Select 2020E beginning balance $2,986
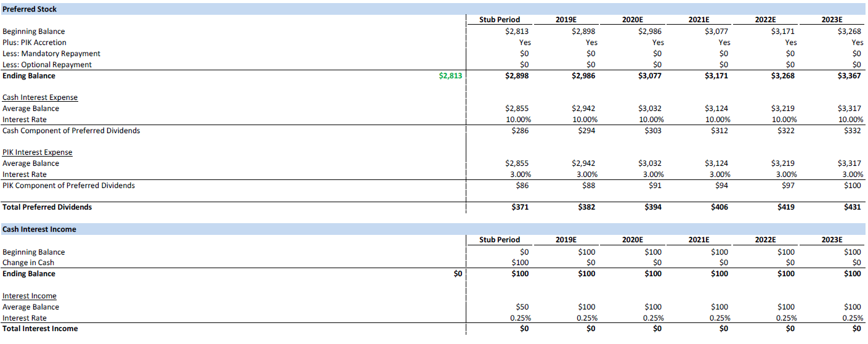This screenshot has height=344, width=868. [x=650, y=31]
